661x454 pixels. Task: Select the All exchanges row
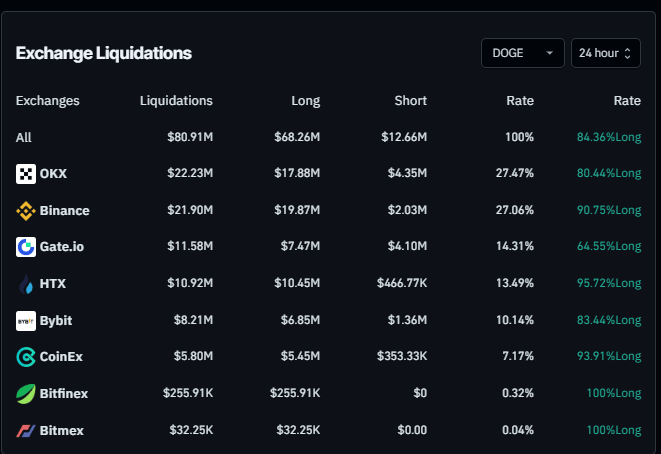(x=24, y=137)
